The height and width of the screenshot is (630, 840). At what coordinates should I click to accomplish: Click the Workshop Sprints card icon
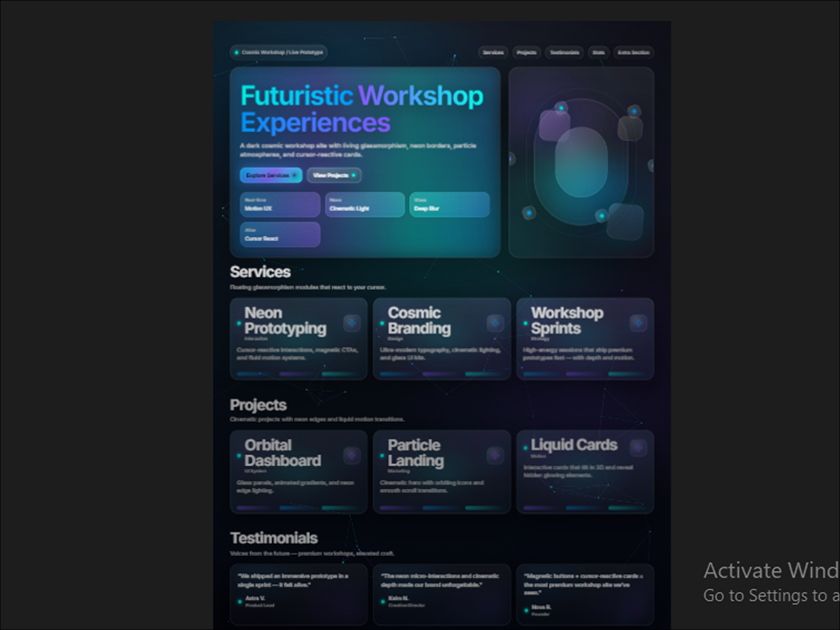pyautogui.click(x=638, y=323)
